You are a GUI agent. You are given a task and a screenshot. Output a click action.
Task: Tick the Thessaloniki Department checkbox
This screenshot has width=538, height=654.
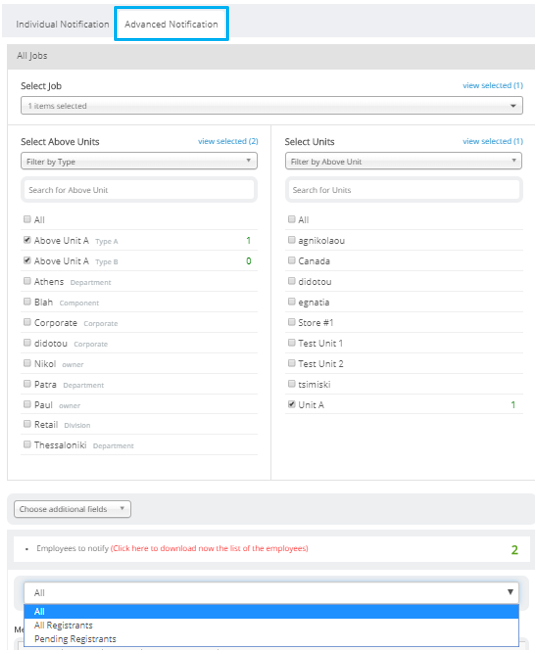[x=27, y=444]
